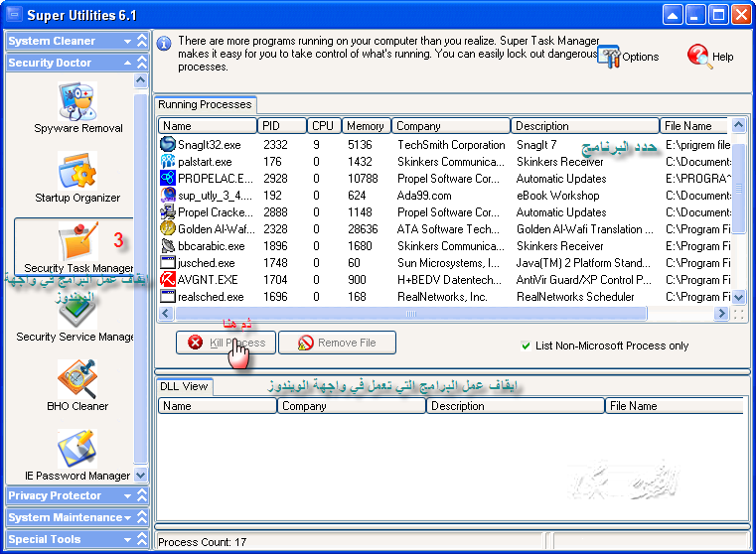Click the process list vertical scrollbar thumb
The width and height of the screenshot is (756, 554).
[x=738, y=188]
